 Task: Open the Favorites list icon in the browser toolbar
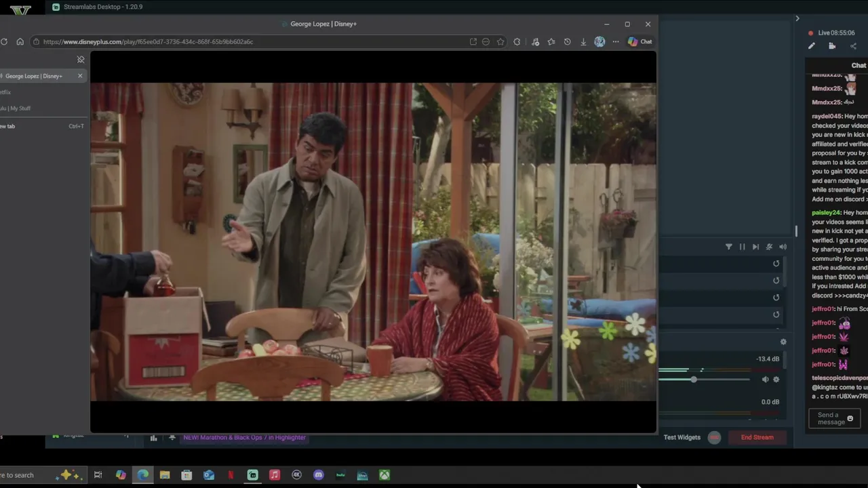(551, 41)
